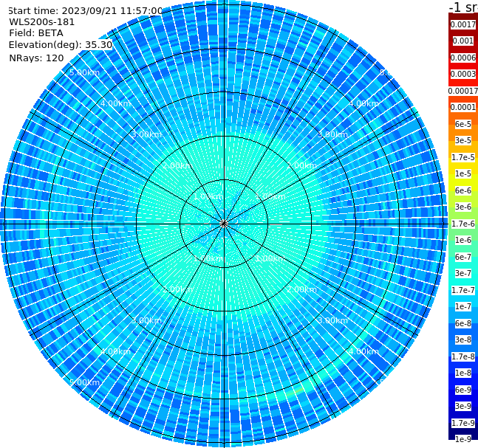Click the 1e-5 colorbar label

pos(463,173)
